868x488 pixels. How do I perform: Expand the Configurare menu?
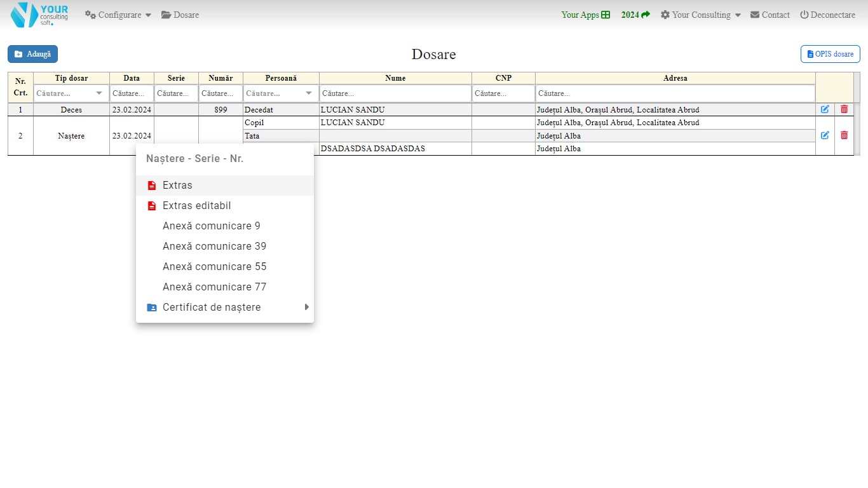tap(118, 15)
